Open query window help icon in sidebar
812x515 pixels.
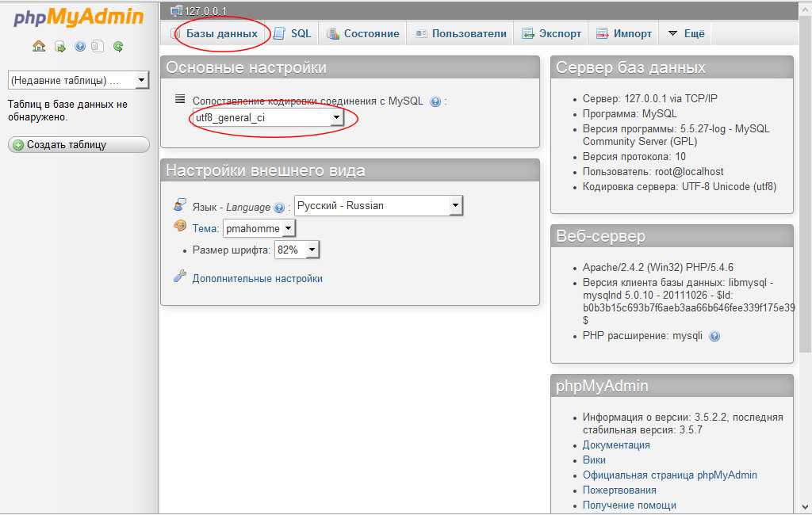tap(80, 47)
